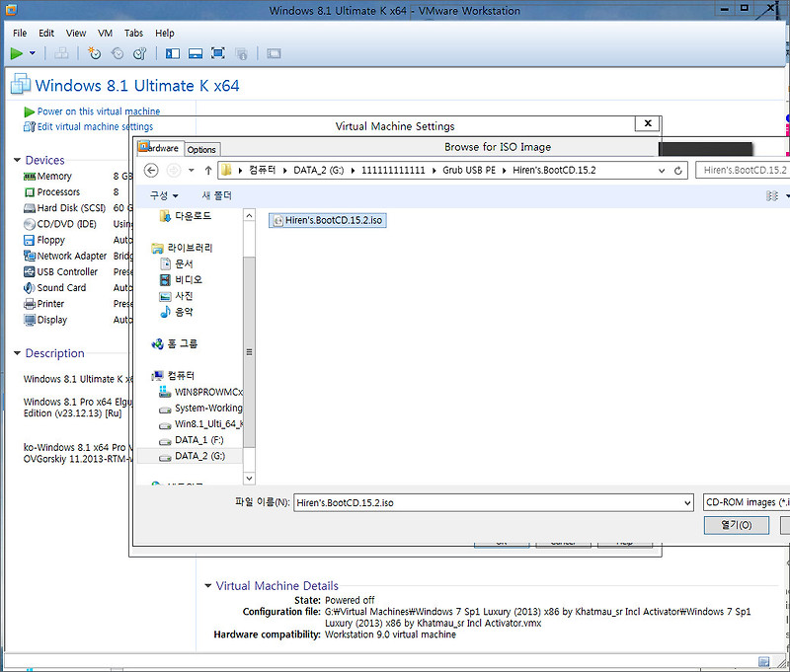Select the Printer device

tap(50, 304)
